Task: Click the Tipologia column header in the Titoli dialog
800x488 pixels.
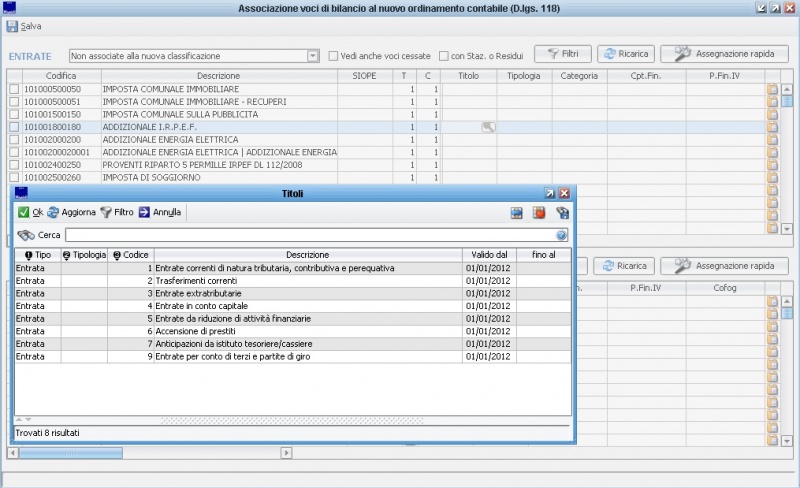Action: pyautogui.click(x=85, y=255)
